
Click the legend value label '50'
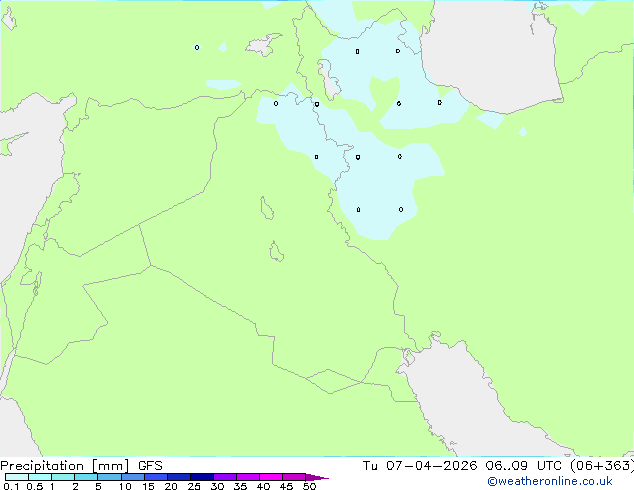pyautogui.click(x=309, y=486)
